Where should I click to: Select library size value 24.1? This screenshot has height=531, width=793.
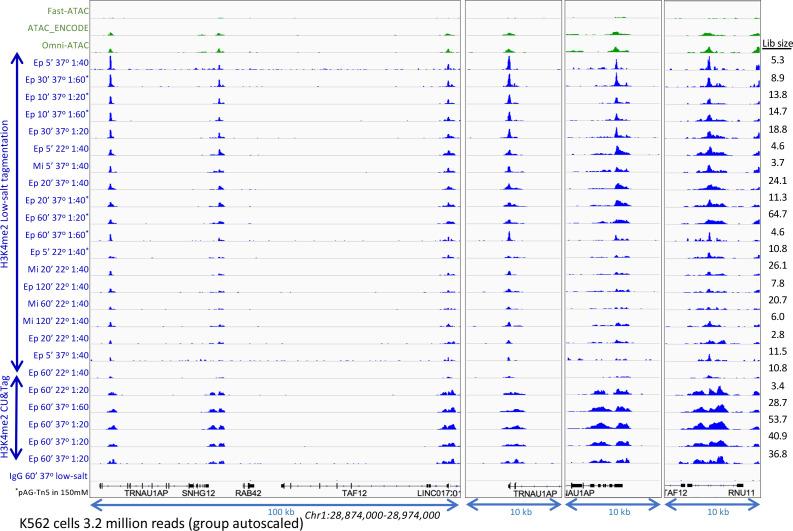pos(777,180)
